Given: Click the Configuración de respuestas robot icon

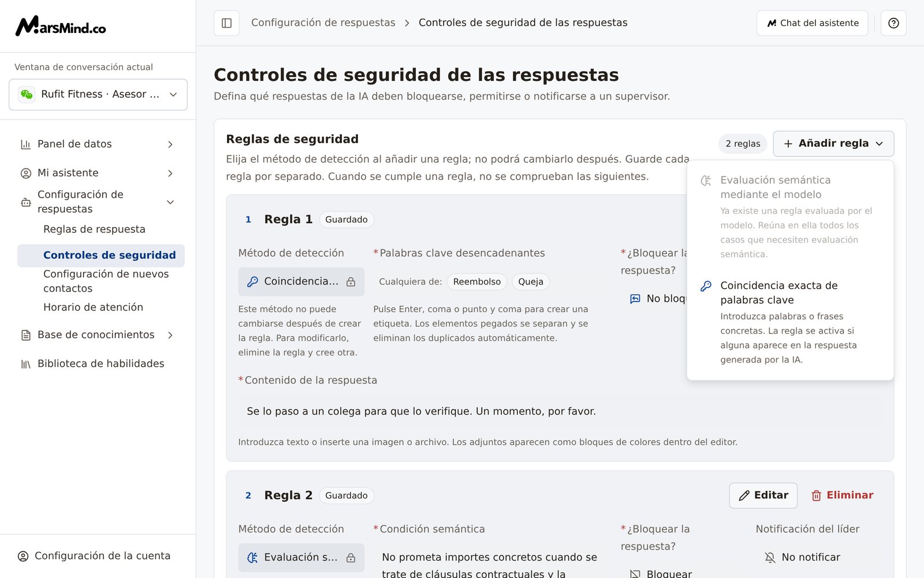Looking at the screenshot, I should 26,202.
